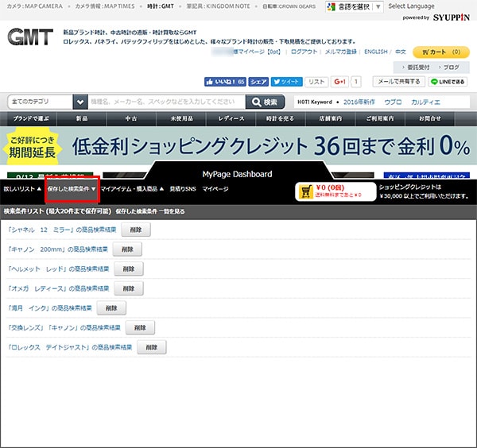Open ロレックス デイトジャスト search results link

click(70, 347)
